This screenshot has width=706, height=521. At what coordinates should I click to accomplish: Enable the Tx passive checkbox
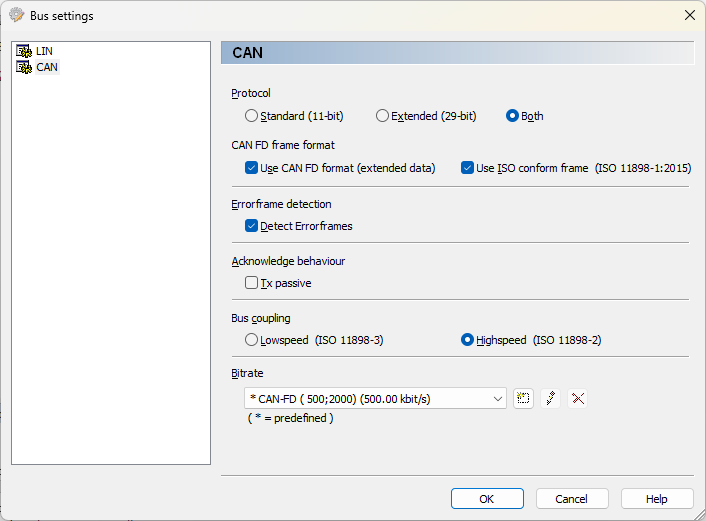252,283
